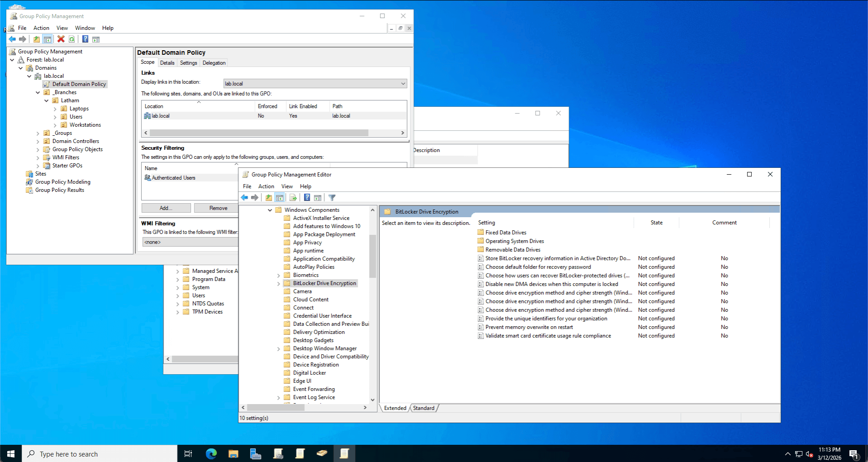Viewport: 868px width, 462px height.
Task: Click the red Delete X icon
Action: [61, 39]
